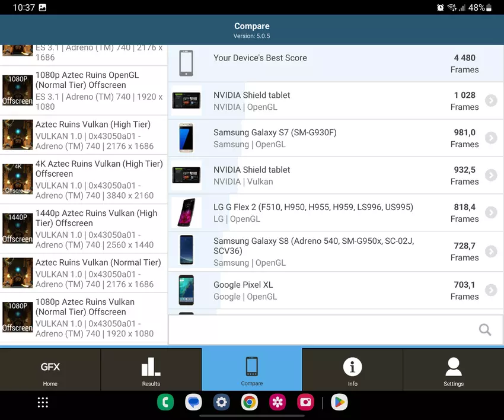504x420 pixels.
Task: Expand Google Pixel XL result arrow
Action: [491, 290]
